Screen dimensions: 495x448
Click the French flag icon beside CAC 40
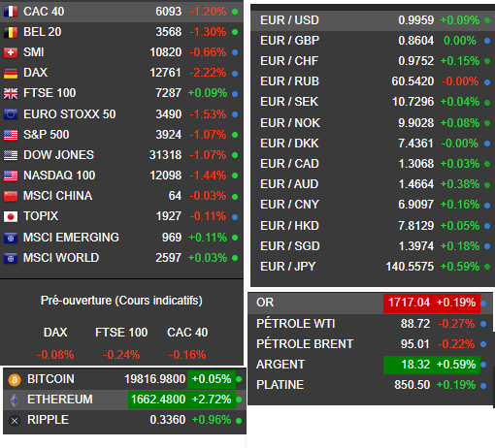pyautogui.click(x=11, y=12)
